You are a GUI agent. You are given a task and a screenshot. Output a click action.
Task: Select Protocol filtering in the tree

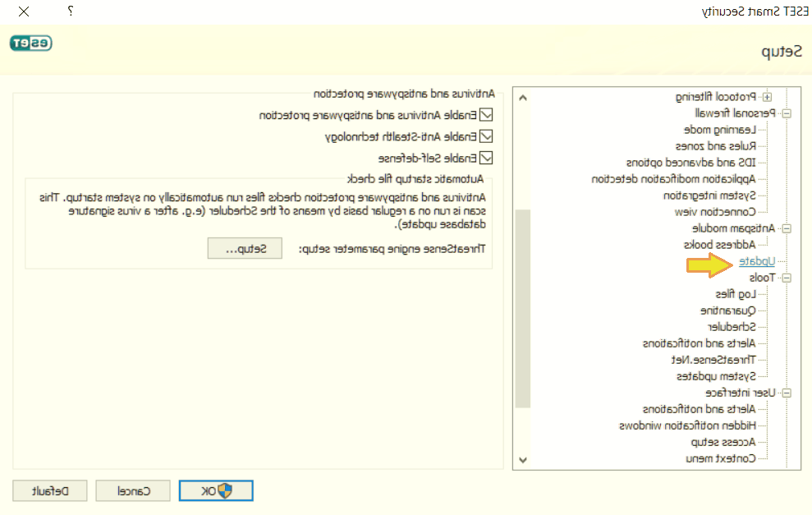coord(716,97)
